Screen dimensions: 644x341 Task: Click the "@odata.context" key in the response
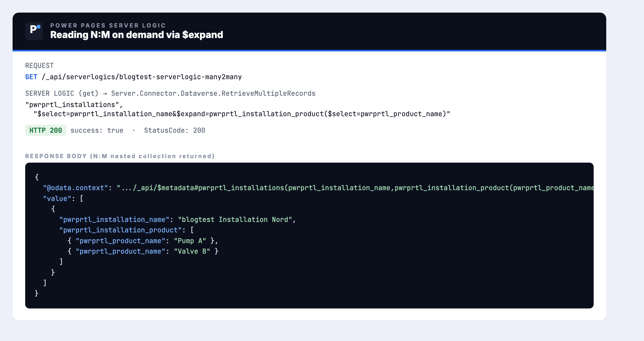coord(76,188)
